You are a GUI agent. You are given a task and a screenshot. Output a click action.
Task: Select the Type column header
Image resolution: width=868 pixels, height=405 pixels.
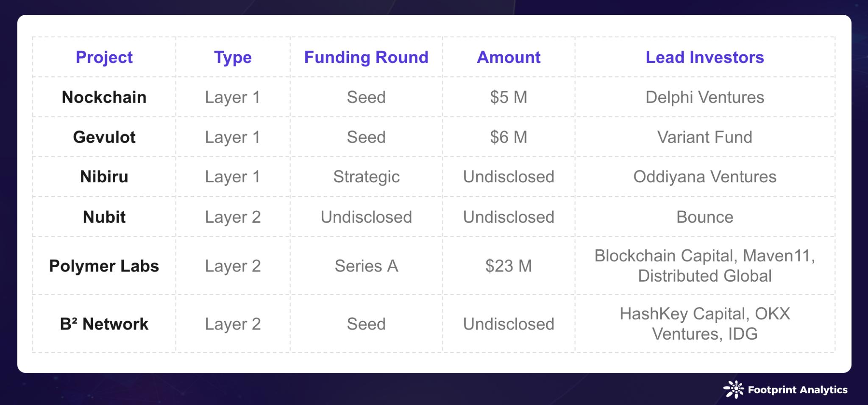coord(233,57)
